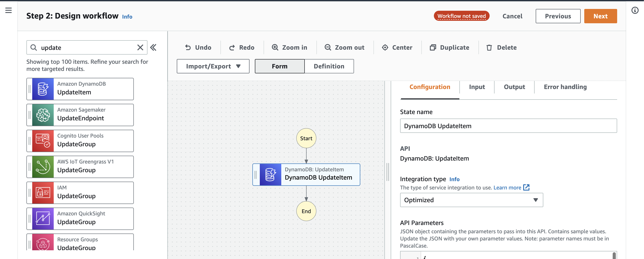Image resolution: width=644 pixels, height=259 pixels.
Task: Click the DynamoDB: UpdateItem API value text
Action: pyautogui.click(x=435, y=159)
